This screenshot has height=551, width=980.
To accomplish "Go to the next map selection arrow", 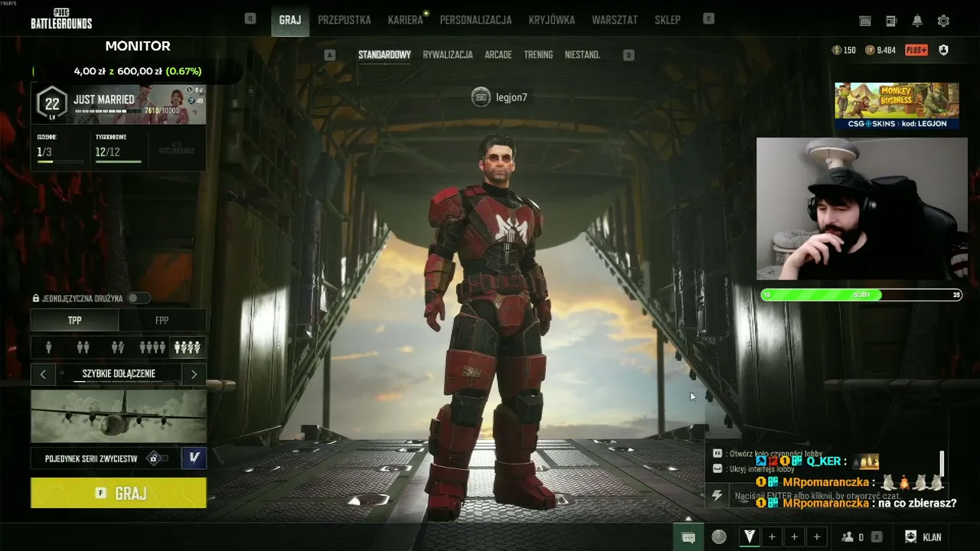I will (x=194, y=374).
